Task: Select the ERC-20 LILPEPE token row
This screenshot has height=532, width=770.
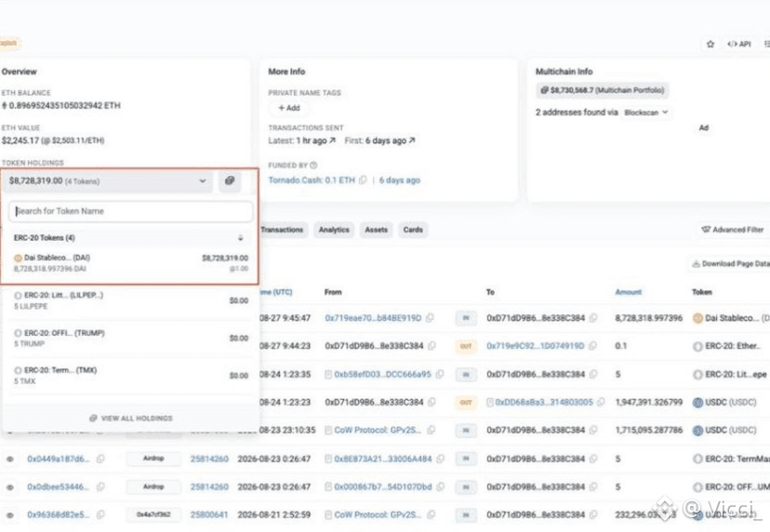Action: [x=130, y=300]
